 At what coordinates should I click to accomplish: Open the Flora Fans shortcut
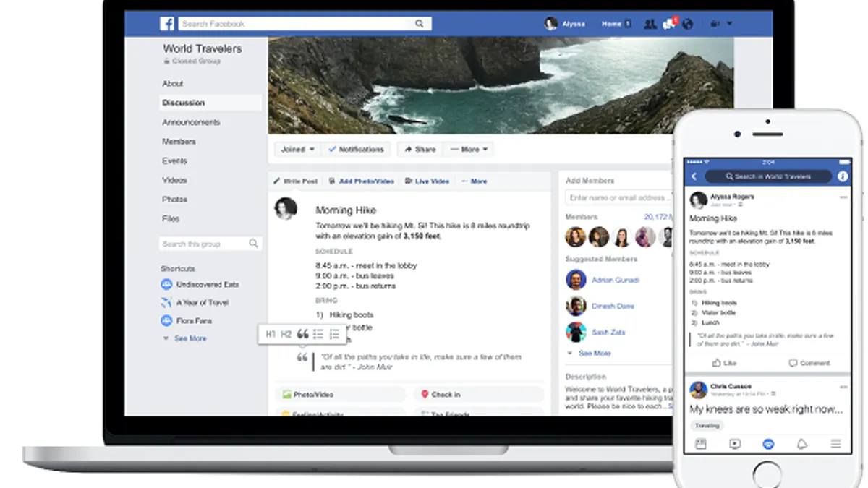click(187, 321)
